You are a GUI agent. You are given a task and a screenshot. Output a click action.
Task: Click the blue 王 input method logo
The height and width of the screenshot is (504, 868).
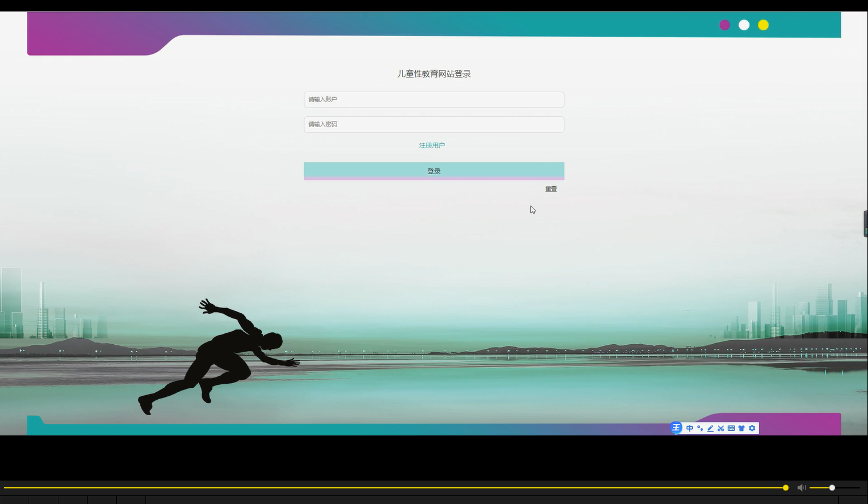[676, 428]
